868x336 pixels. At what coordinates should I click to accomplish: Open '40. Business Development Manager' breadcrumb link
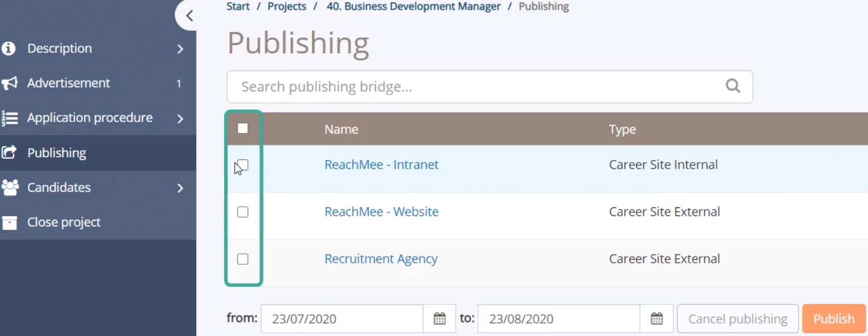(x=413, y=6)
